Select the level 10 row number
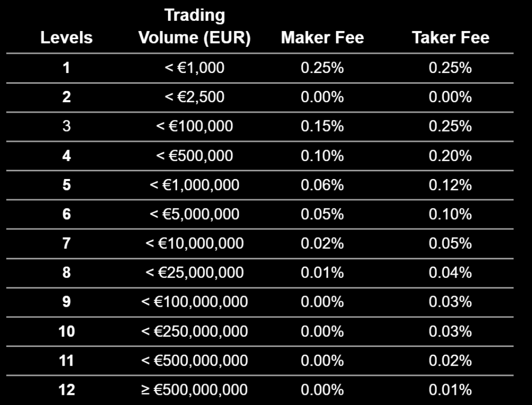 [66, 331]
